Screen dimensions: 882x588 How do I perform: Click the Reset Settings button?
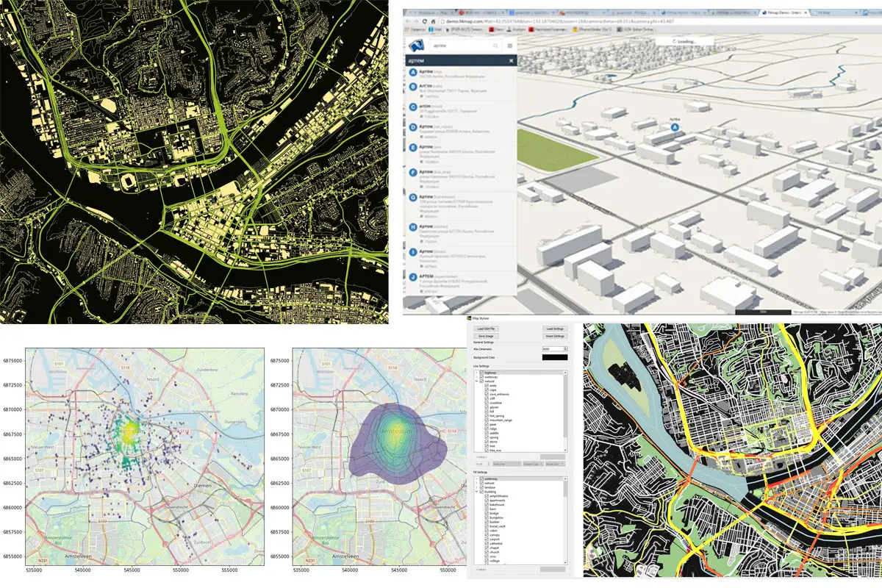[554, 336]
